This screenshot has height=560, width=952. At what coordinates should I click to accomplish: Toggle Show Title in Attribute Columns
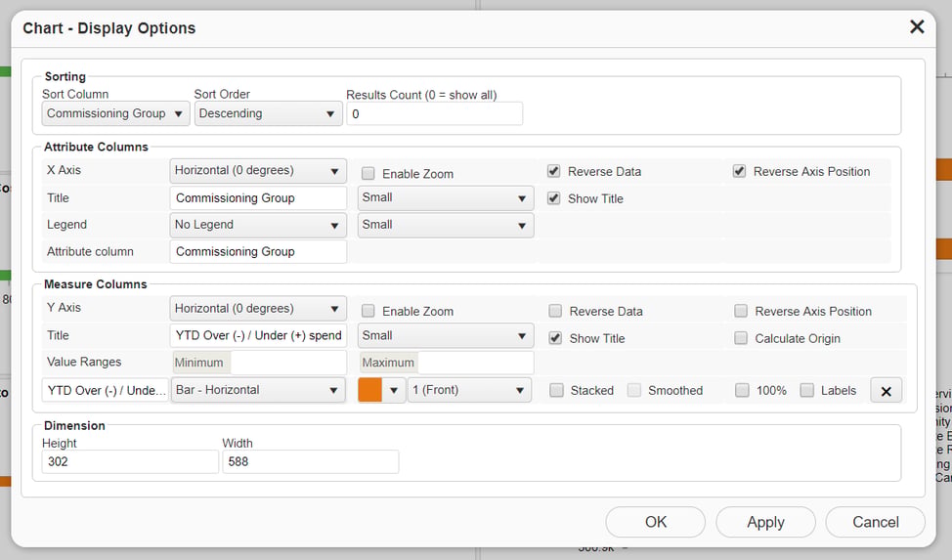coord(554,198)
